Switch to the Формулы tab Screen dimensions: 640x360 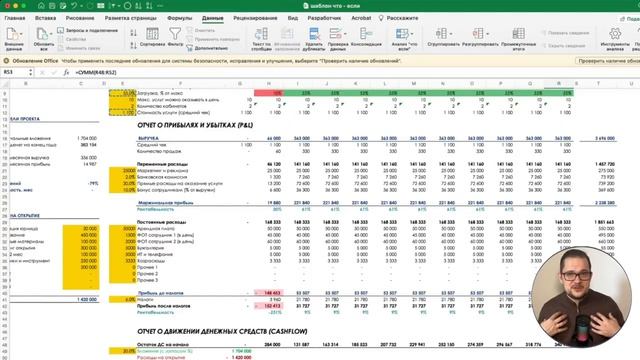[180, 18]
